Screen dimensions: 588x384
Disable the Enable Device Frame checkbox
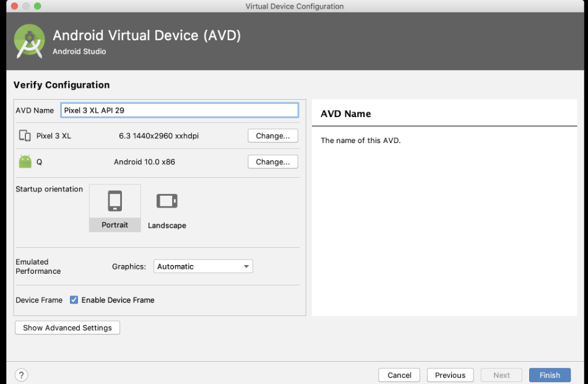[x=74, y=300]
